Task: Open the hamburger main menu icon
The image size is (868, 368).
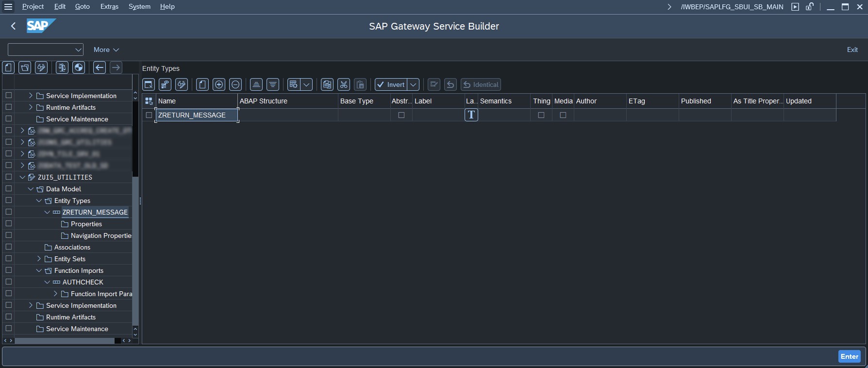Action: pos(8,7)
